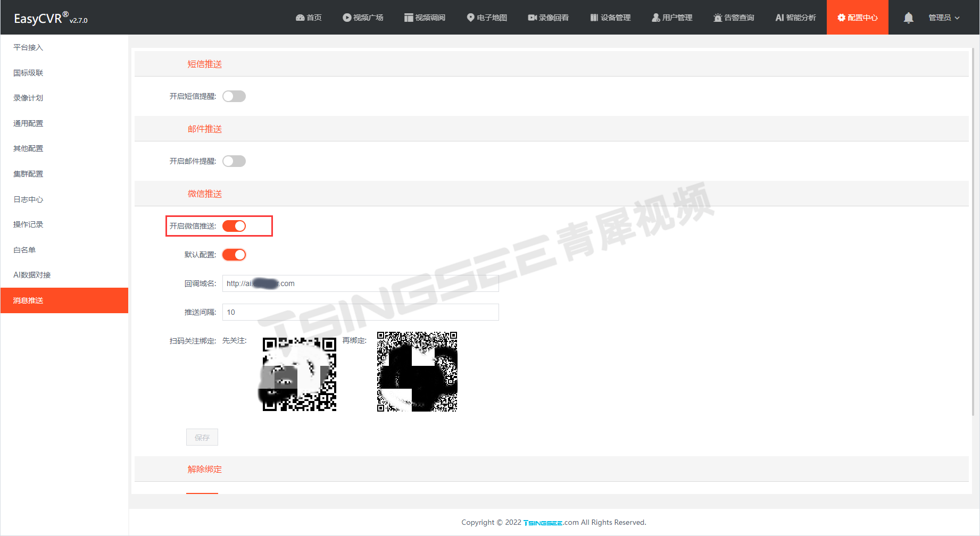Viewport: 980px width, 536px height.
Task: Open 用户管理 in the top navigation
Action: pyautogui.click(x=672, y=18)
